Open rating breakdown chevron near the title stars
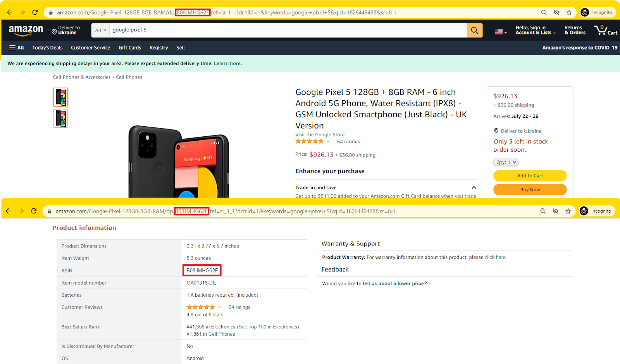Viewport: 620px width, 364px height. pyautogui.click(x=328, y=141)
